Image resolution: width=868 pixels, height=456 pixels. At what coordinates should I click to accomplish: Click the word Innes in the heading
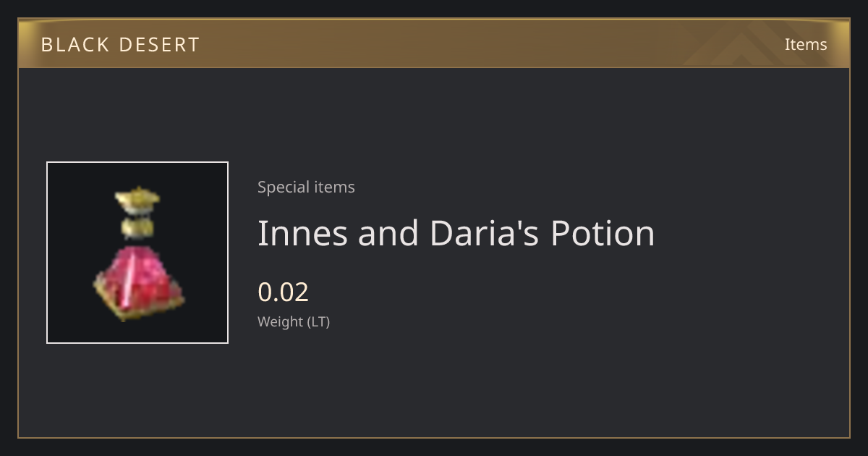pos(302,233)
